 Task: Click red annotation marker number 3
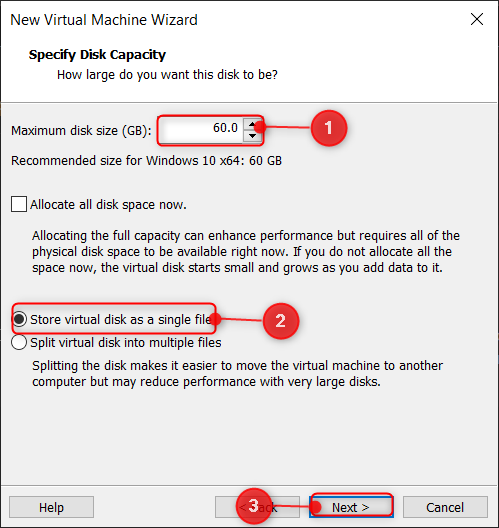[x=254, y=506]
